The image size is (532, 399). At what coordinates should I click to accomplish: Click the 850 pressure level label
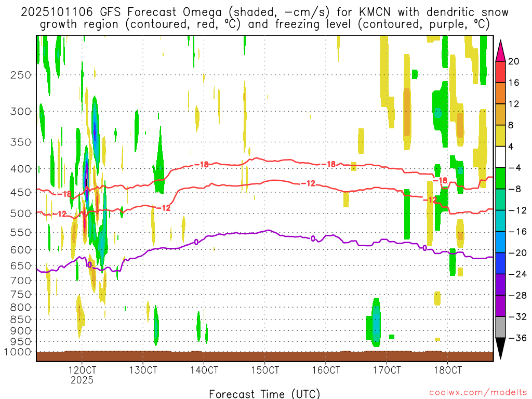(20, 320)
